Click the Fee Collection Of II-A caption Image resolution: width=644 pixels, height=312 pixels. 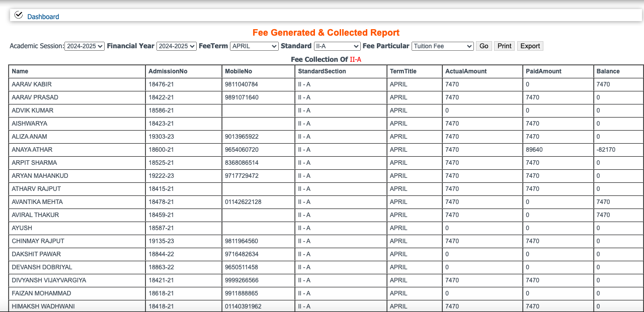(326, 59)
